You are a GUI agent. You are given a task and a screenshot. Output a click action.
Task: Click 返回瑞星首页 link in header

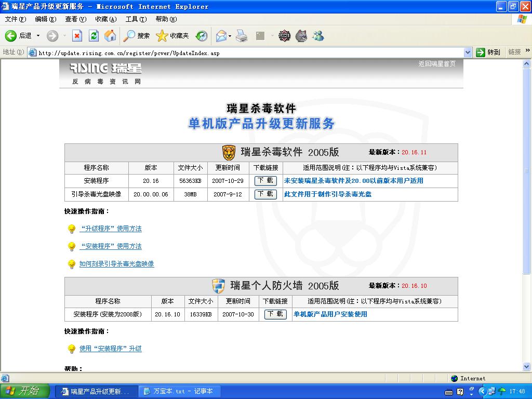click(x=436, y=64)
